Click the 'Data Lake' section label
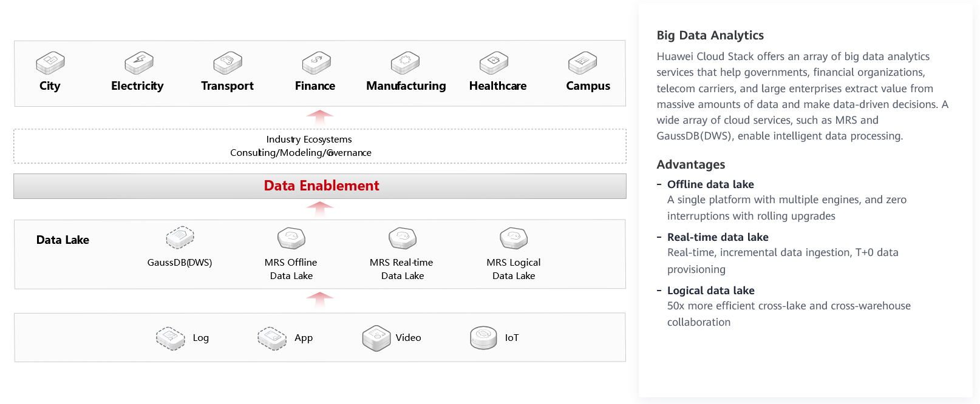 tap(63, 240)
